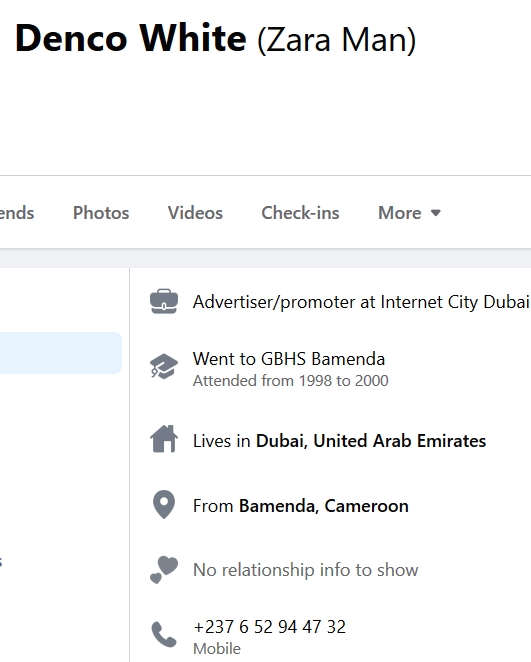Viewport: 531px width, 662px height.
Task: Switch to the Videos tab
Action: [195, 213]
